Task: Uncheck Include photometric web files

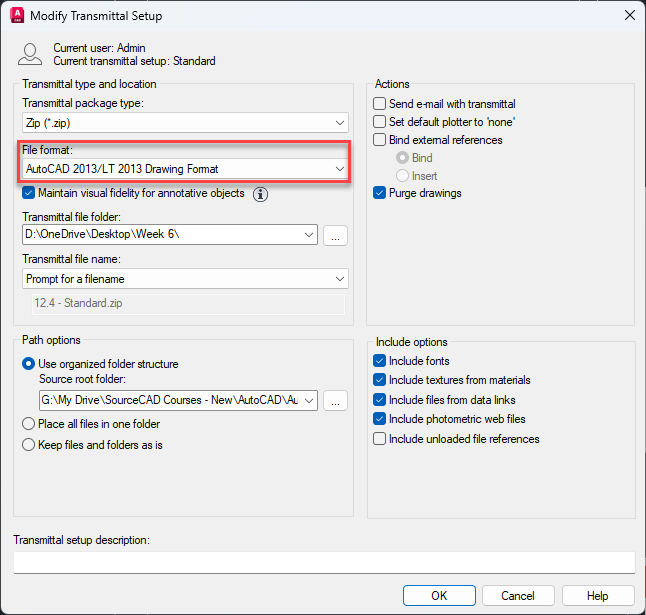Action: pos(449,419)
